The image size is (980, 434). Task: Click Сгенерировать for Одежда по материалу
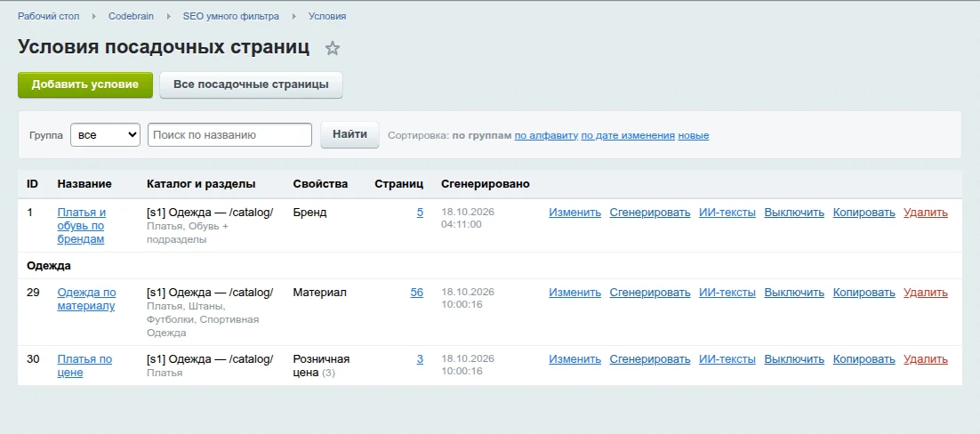click(x=650, y=293)
